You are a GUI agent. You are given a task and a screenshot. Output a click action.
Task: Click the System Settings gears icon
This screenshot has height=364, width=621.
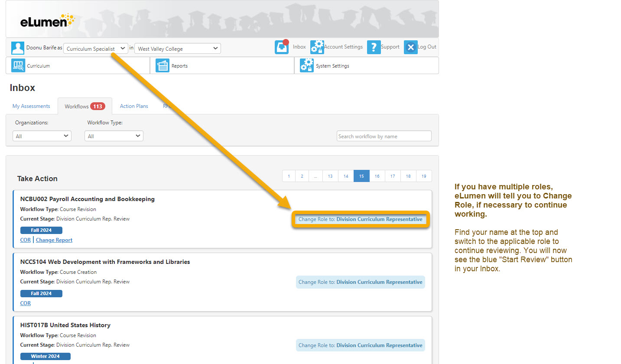coord(307,65)
